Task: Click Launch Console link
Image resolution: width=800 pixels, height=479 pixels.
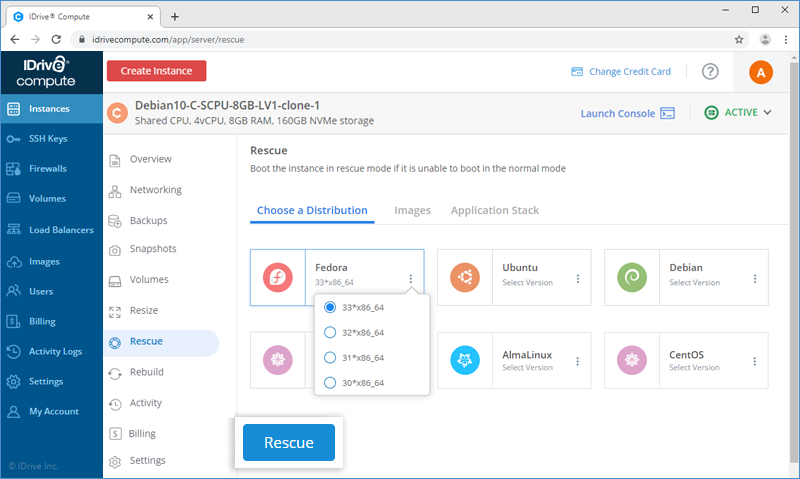Action: click(x=628, y=113)
